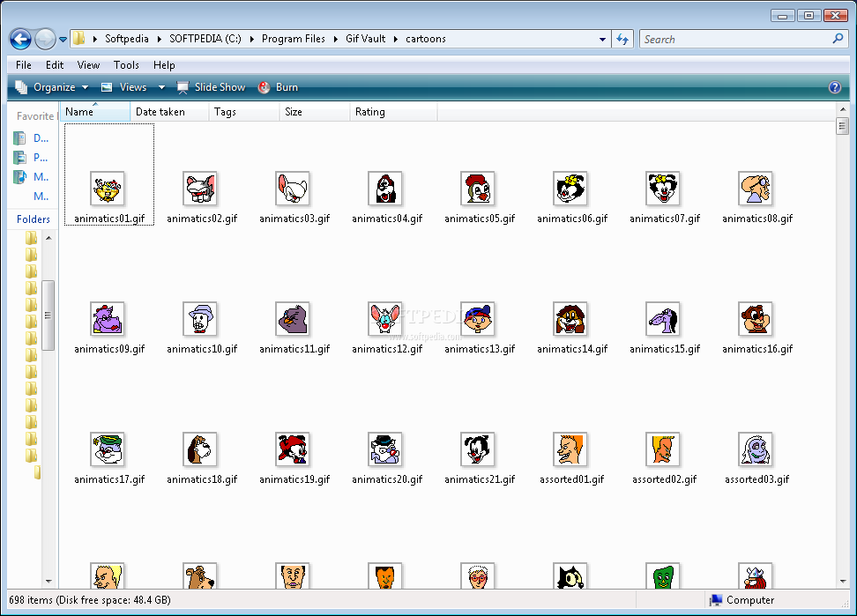The width and height of the screenshot is (857, 616).
Task: Sort by the Size column header
Action: point(314,112)
